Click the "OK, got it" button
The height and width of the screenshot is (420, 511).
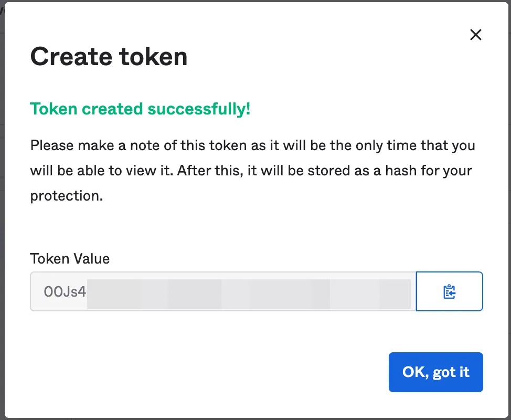[x=435, y=372]
